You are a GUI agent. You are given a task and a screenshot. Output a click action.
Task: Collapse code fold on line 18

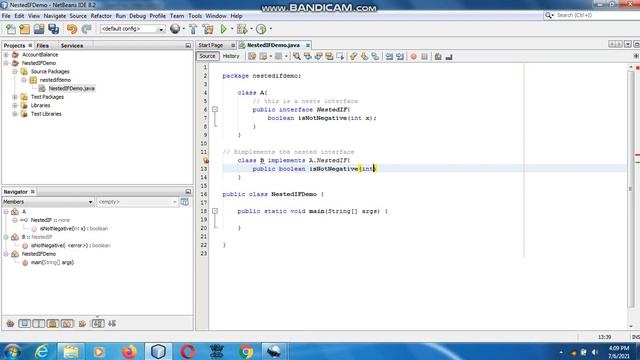point(215,211)
